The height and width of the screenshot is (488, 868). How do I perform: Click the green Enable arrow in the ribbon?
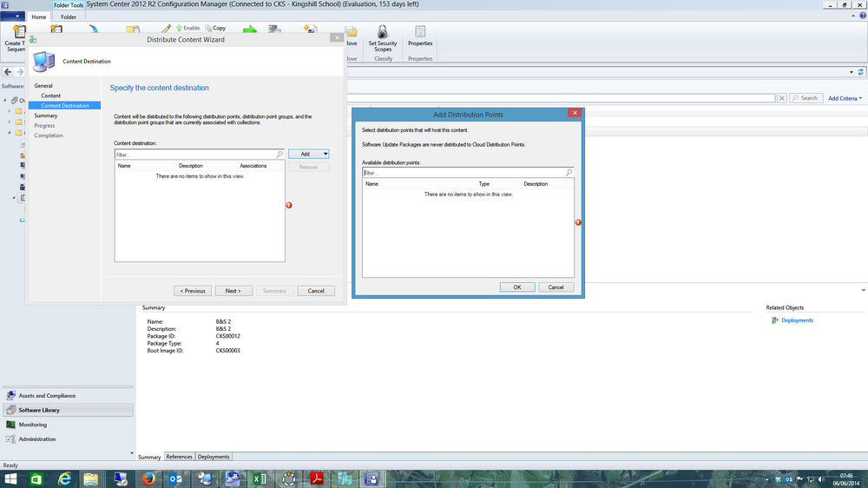pos(180,28)
